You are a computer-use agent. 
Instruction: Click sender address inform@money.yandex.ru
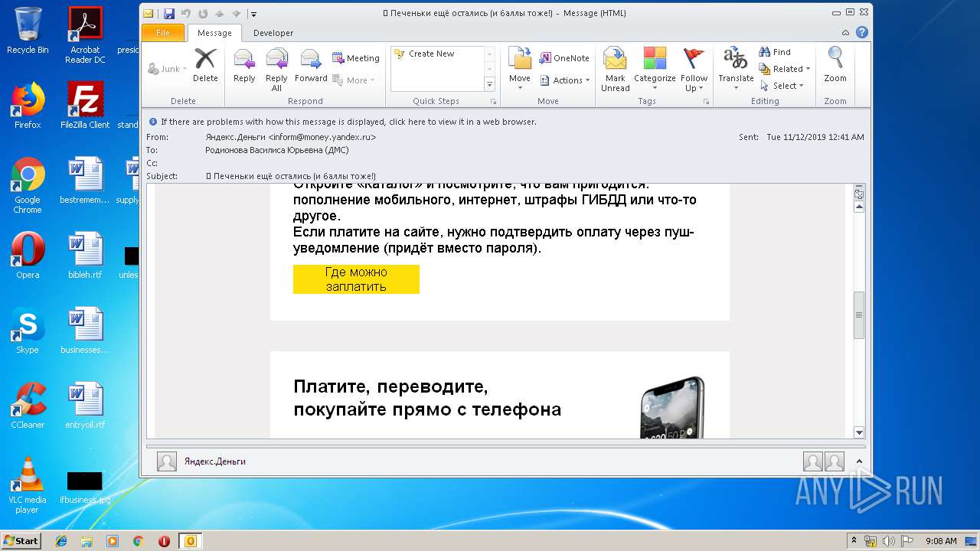(322, 137)
